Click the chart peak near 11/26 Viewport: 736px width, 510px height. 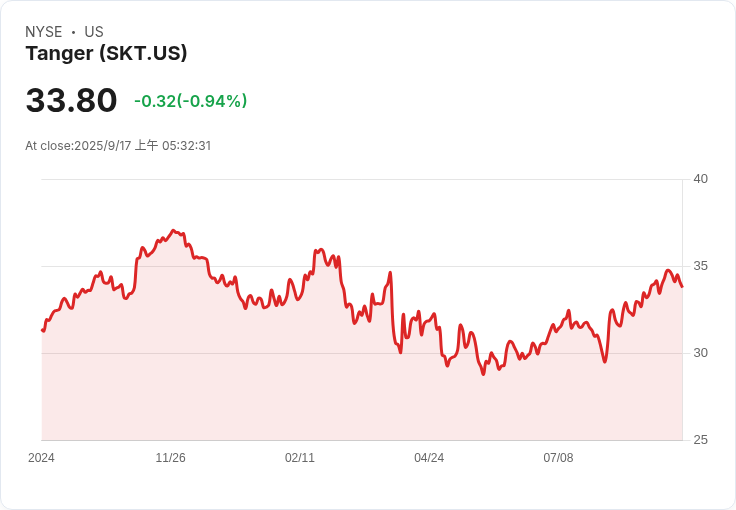(173, 230)
